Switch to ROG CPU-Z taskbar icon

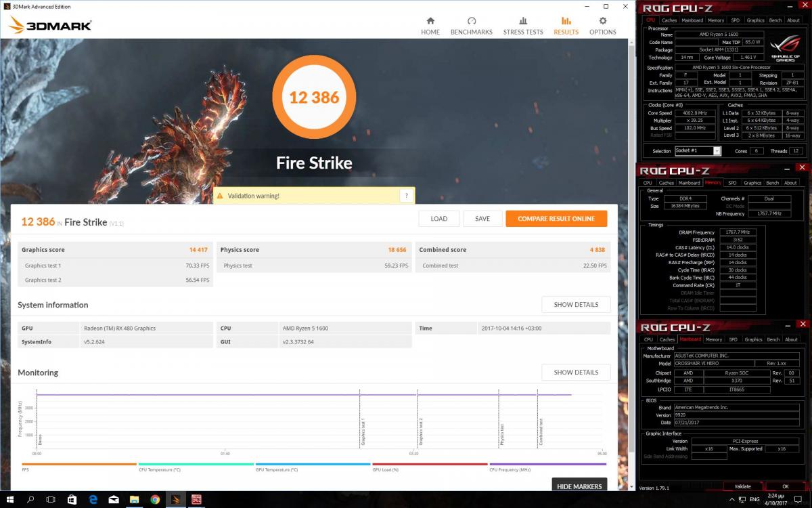pyautogui.click(x=196, y=499)
